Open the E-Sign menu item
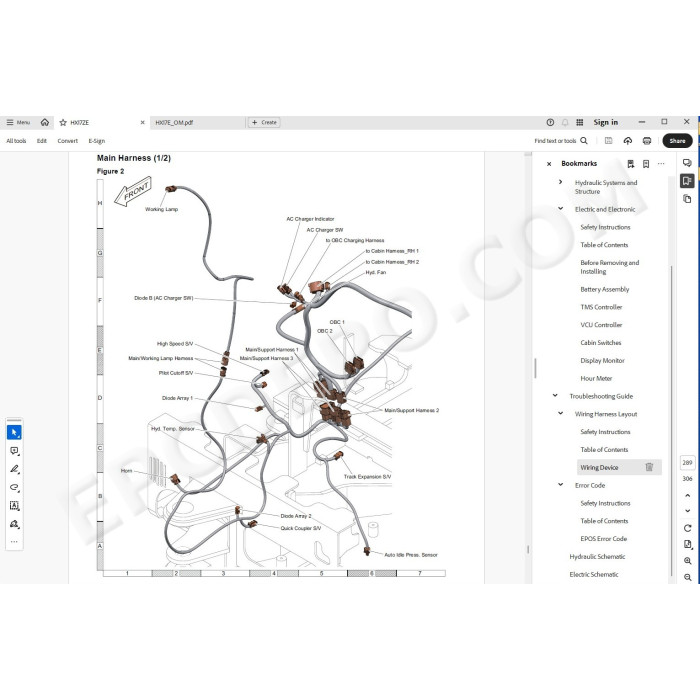 pos(96,141)
